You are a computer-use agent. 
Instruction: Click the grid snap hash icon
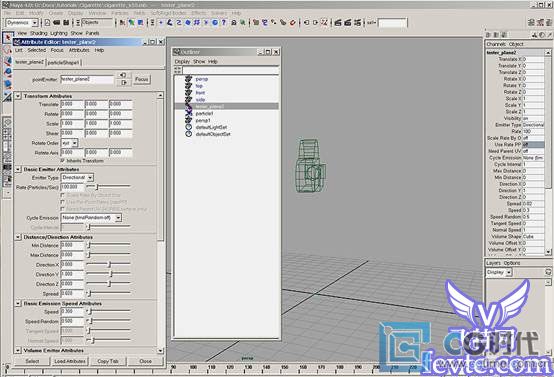197,23
